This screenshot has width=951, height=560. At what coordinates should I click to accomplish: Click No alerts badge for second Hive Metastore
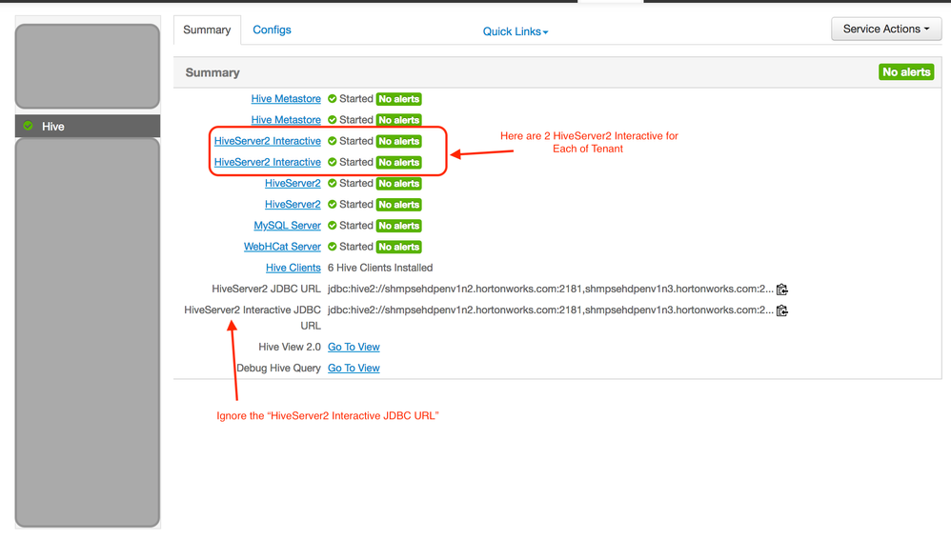tap(398, 120)
